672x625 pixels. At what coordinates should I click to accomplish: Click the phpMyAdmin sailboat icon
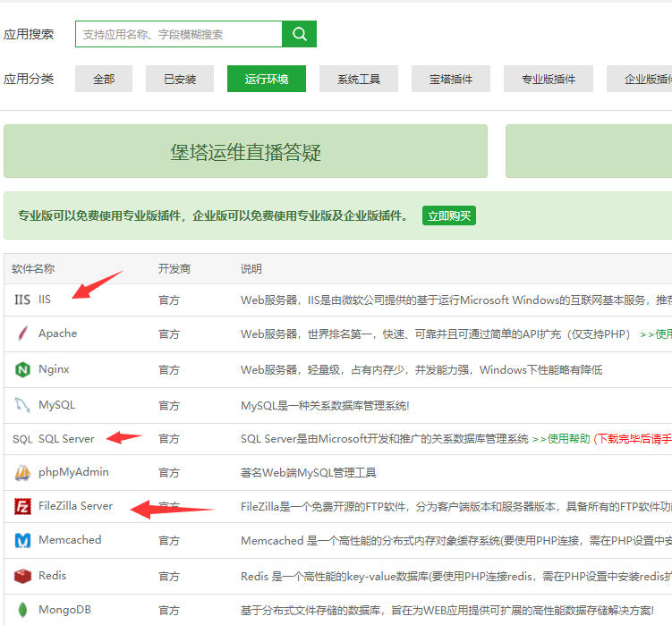22,472
